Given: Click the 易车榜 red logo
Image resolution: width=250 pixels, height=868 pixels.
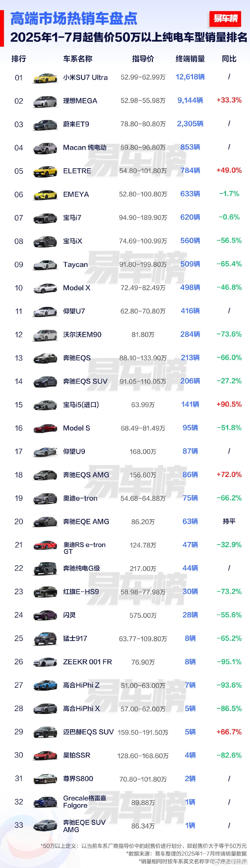Looking at the screenshot, I should click(x=225, y=18).
